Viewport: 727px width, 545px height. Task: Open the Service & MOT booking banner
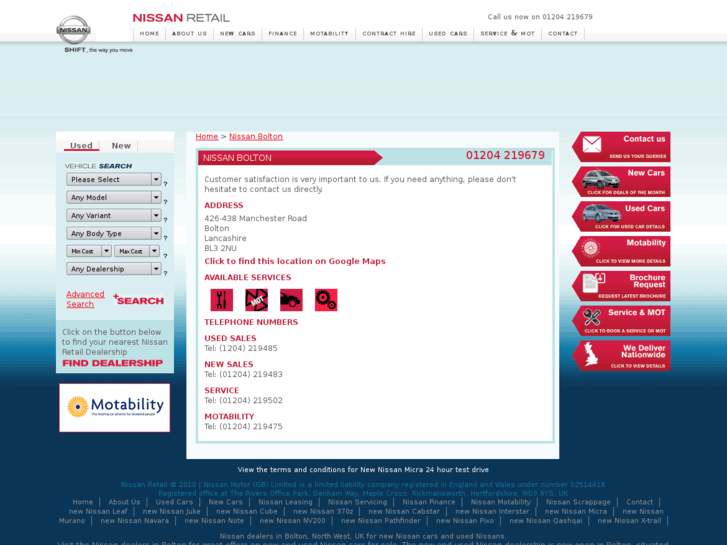pos(621,321)
